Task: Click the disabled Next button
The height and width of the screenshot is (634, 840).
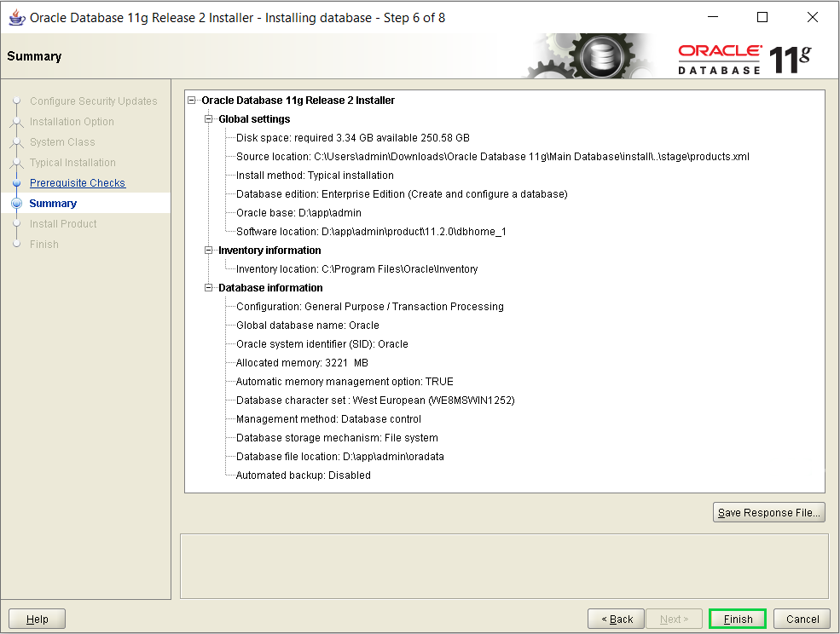Action: point(674,619)
